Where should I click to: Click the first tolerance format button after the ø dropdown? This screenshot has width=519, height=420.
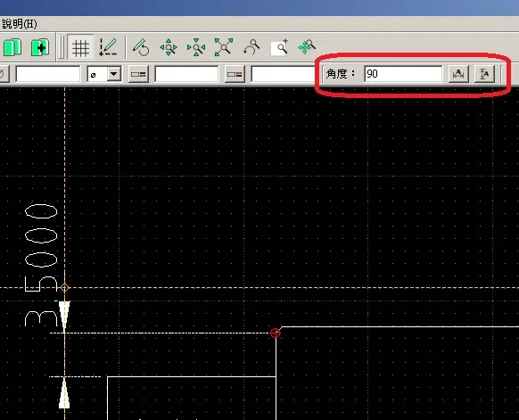pos(138,74)
